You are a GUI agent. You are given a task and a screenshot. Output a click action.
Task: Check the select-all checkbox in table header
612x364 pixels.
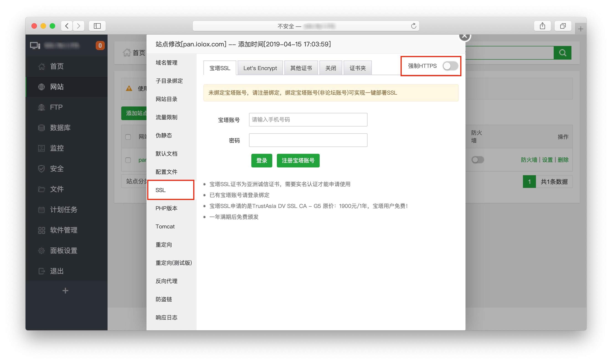point(128,137)
